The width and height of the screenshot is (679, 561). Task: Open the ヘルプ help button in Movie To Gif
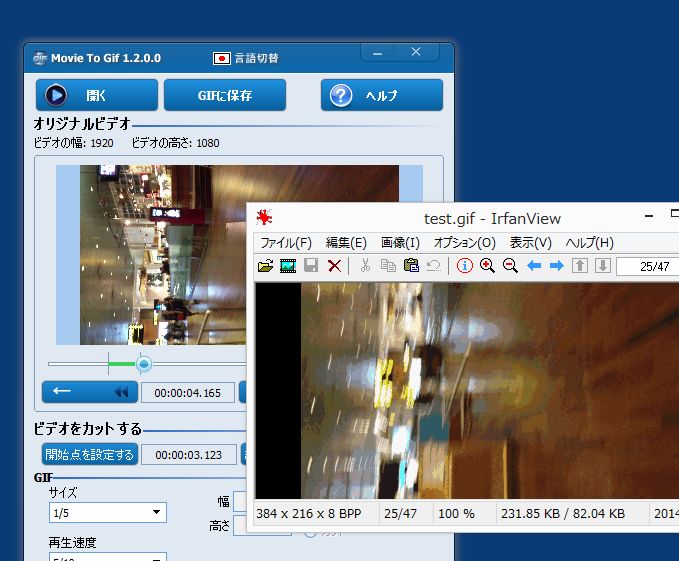point(382,95)
